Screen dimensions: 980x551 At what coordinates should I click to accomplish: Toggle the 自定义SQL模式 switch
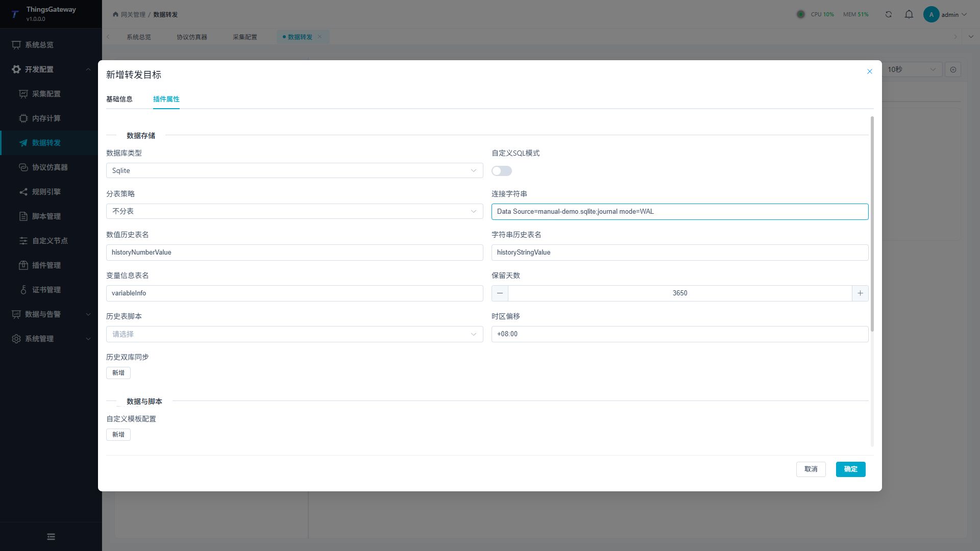[502, 171]
